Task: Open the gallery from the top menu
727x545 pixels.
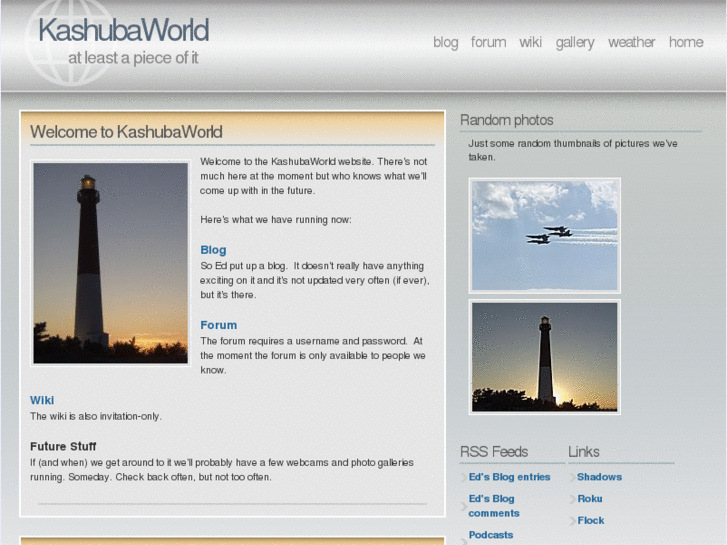Action: click(575, 43)
